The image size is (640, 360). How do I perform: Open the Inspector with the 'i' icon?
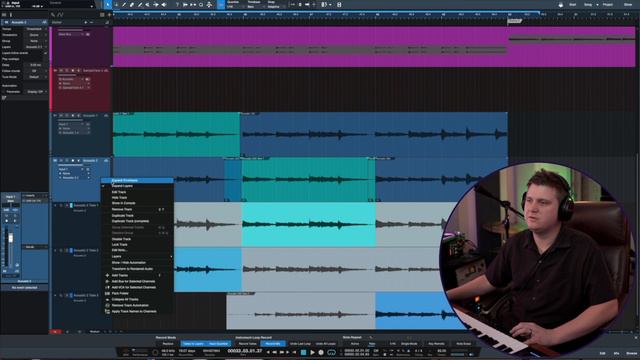pyautogui.click(x=11, y=15)
